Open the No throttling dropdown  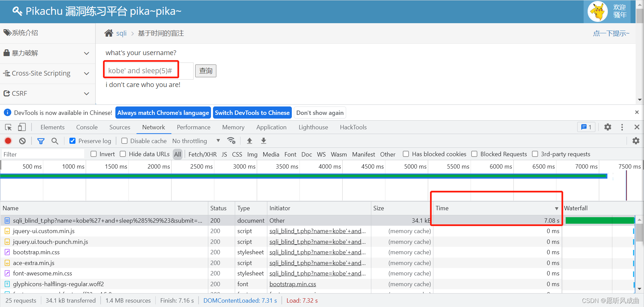click(x=196, y=141)
